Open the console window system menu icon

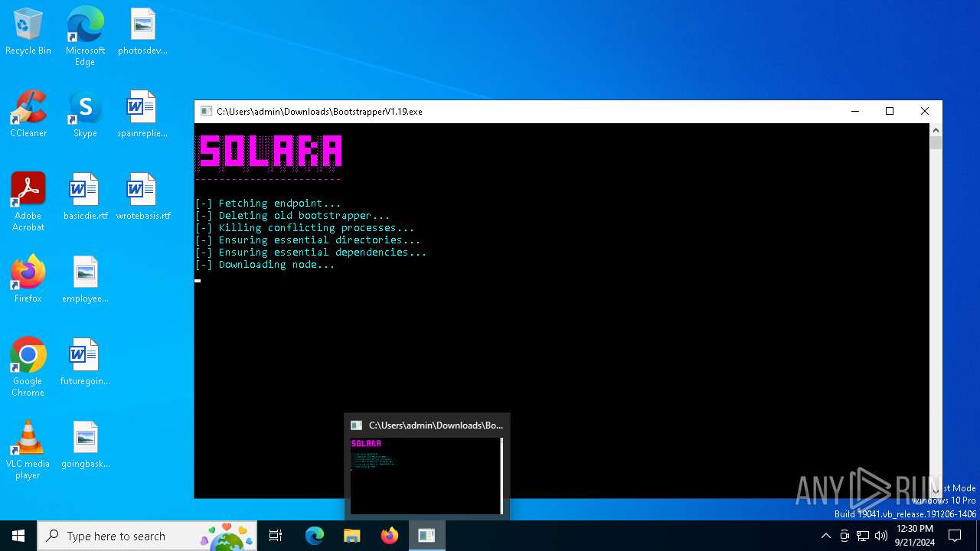pyautogui.click(x=206, y=111)
